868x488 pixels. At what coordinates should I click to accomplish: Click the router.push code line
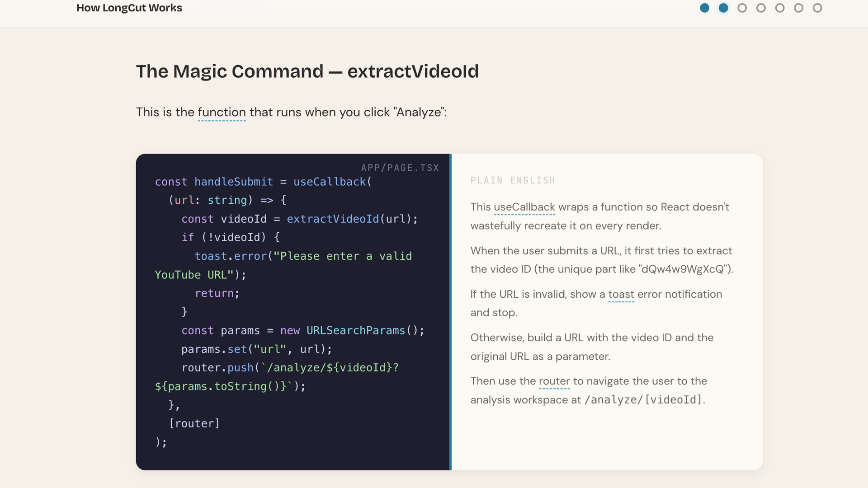289,367
